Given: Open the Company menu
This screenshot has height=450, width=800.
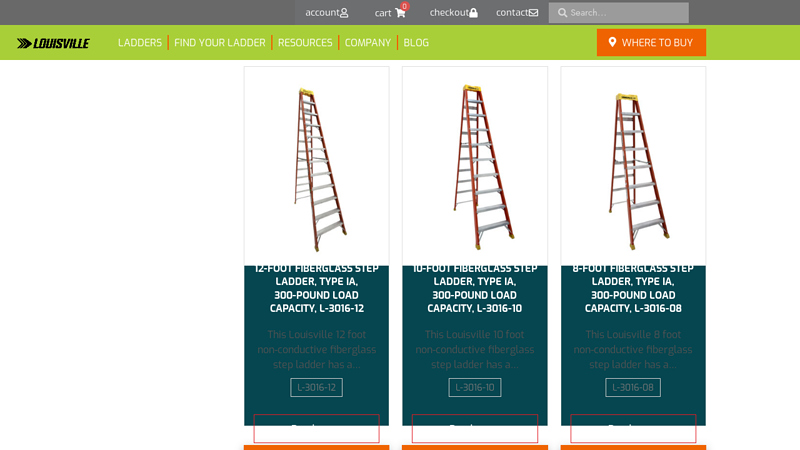Looking at the screenshot, I should point(368,43).
